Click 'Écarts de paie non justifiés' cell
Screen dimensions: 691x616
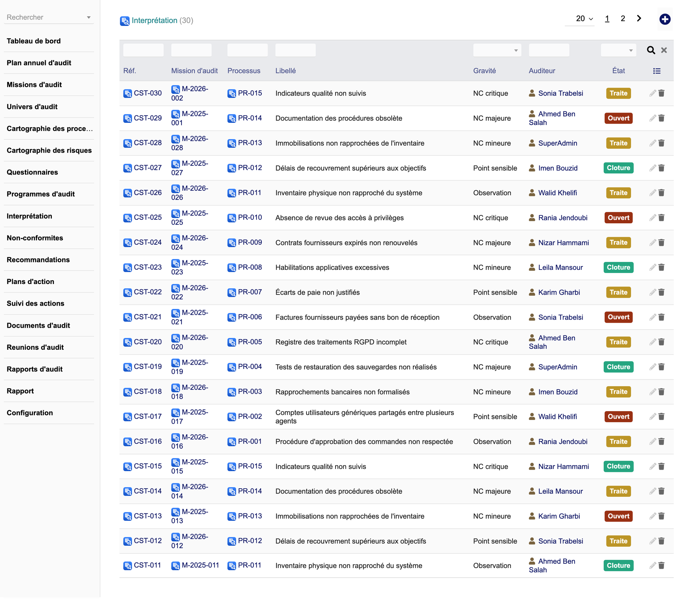317,292
